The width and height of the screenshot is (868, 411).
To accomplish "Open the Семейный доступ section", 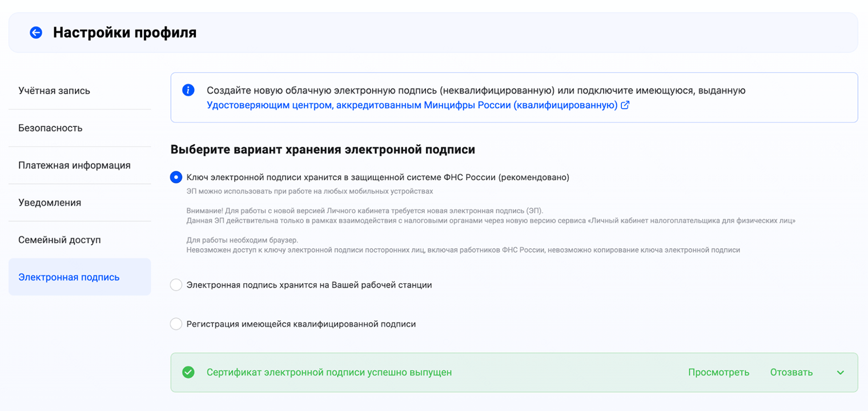I will pos(58,239).
